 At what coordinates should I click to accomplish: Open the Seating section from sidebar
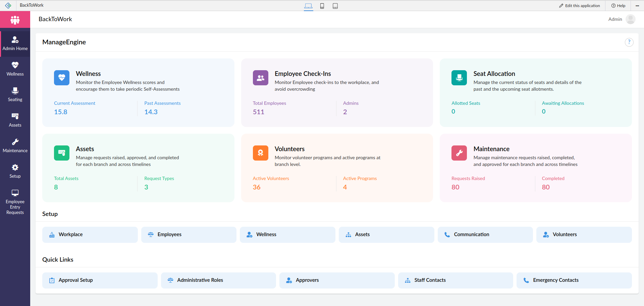(15, 94)
